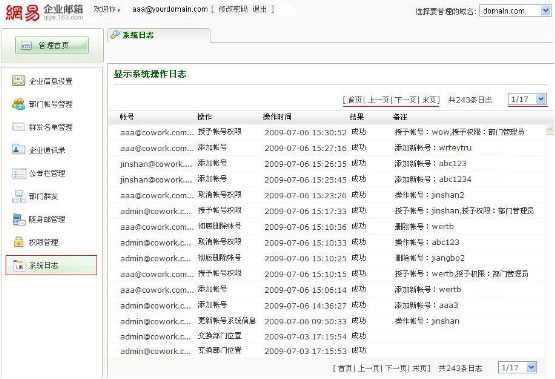Select timestamp 2009-07-06 15:17:33 cell
Image resolution: width=555 pixels, height=379 pixels.
(305, 211)
